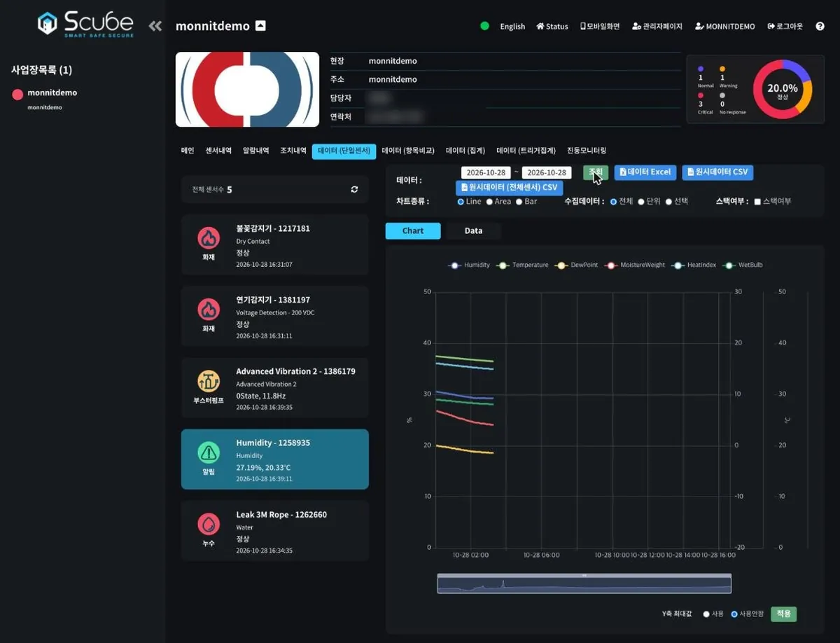Switch to the Data view tab
Screen dimensions: 840x643
(x=473, y=231)
